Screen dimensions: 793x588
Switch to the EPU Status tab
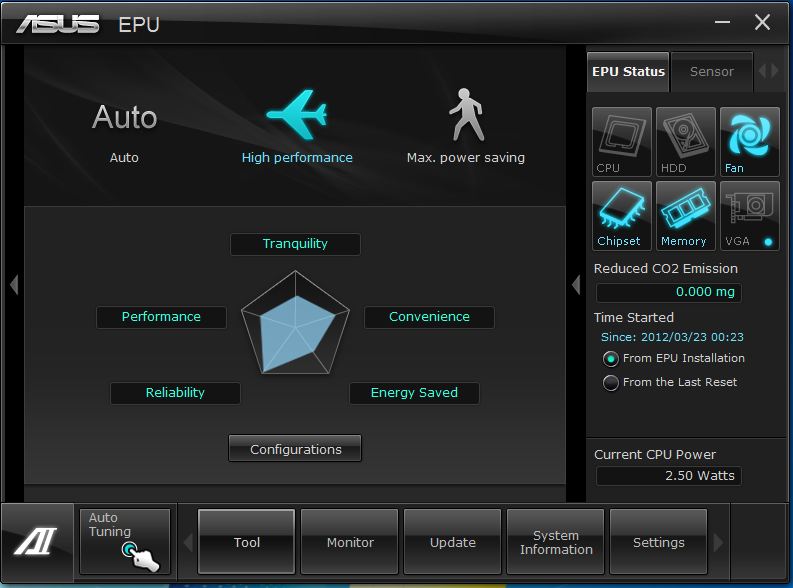[x=628, y=72]
